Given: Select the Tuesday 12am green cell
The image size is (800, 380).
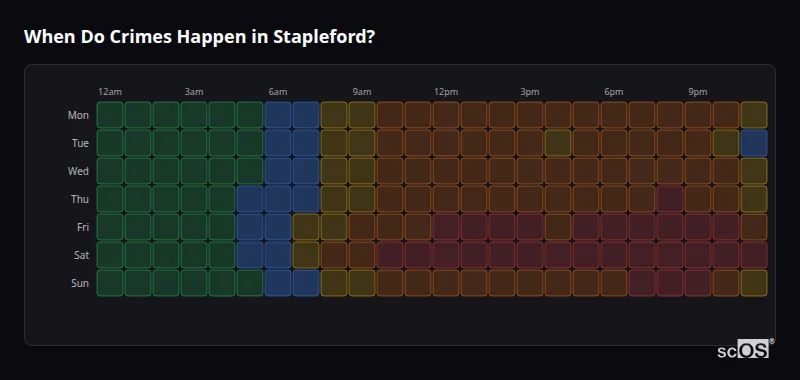Looking at the screenshot, I should 110,143.
